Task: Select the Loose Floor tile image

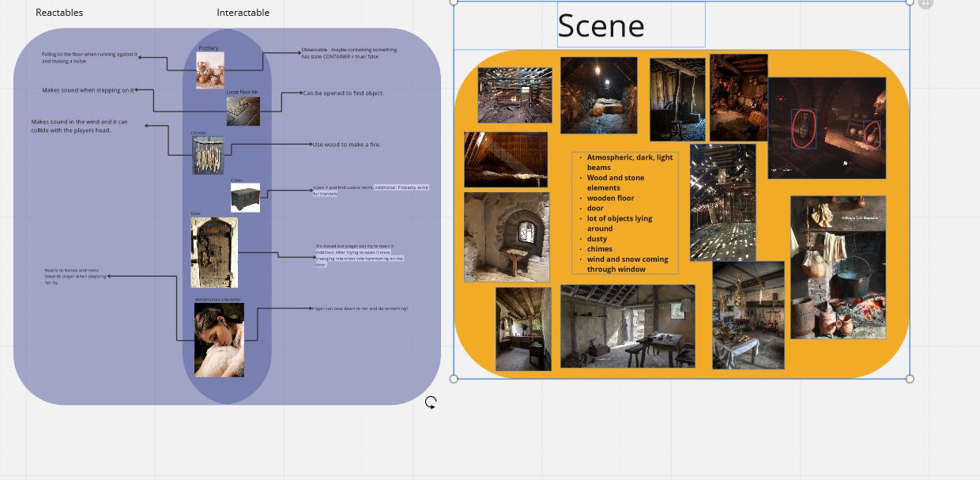Action: 243,111
